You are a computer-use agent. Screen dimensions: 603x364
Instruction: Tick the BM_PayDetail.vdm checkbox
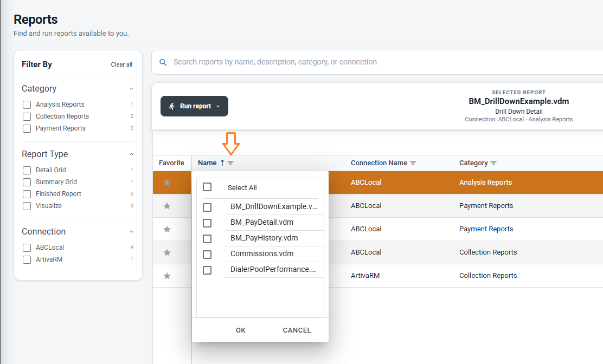pyautogui.click(x=207, y=223)
